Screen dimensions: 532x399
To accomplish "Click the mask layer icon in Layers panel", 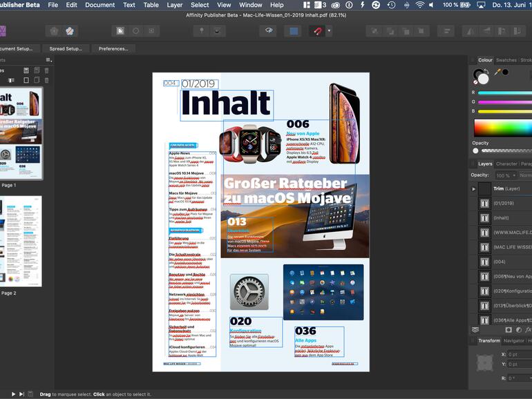I will pos(509,330).
